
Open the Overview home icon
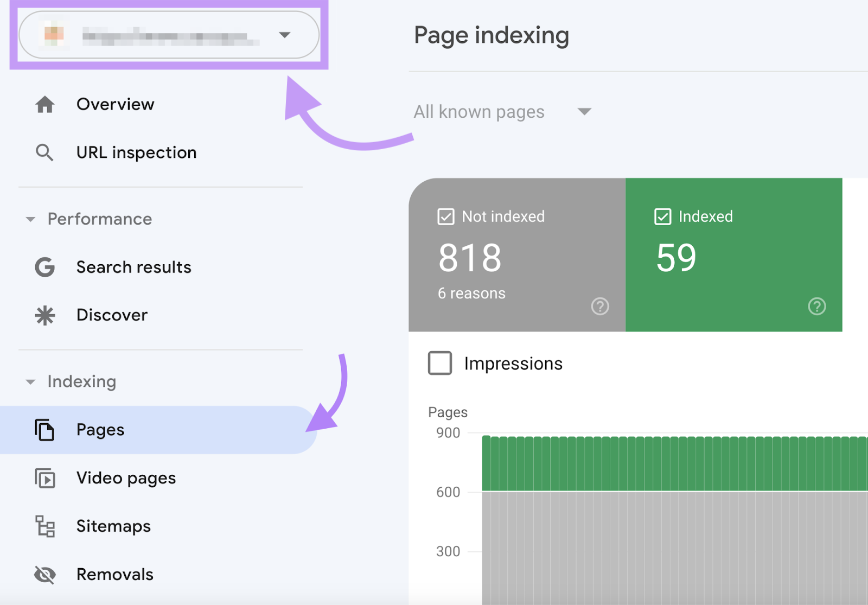click(x=46, y=104)
